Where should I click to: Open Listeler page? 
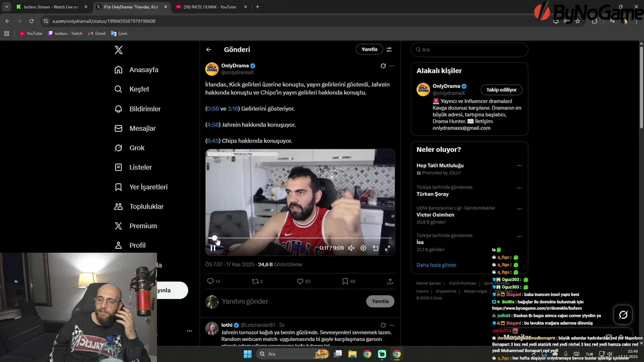click(x=133, y=167)
